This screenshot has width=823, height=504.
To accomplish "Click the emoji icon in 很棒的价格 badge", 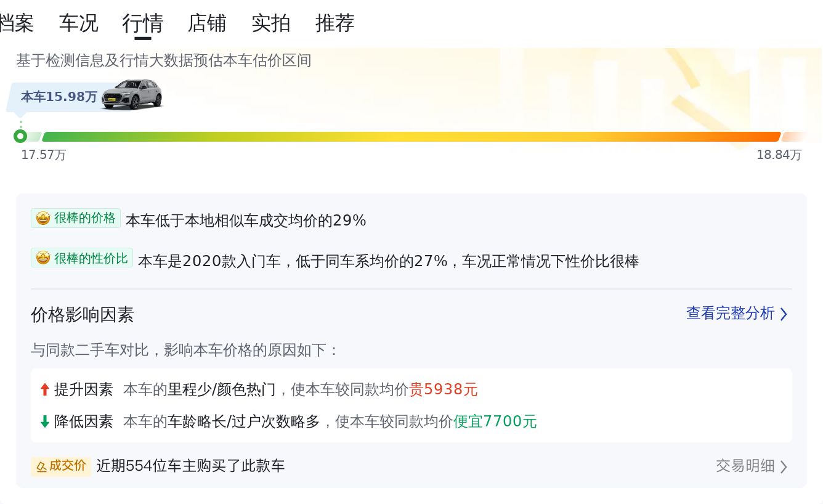I will pos(43,218).
